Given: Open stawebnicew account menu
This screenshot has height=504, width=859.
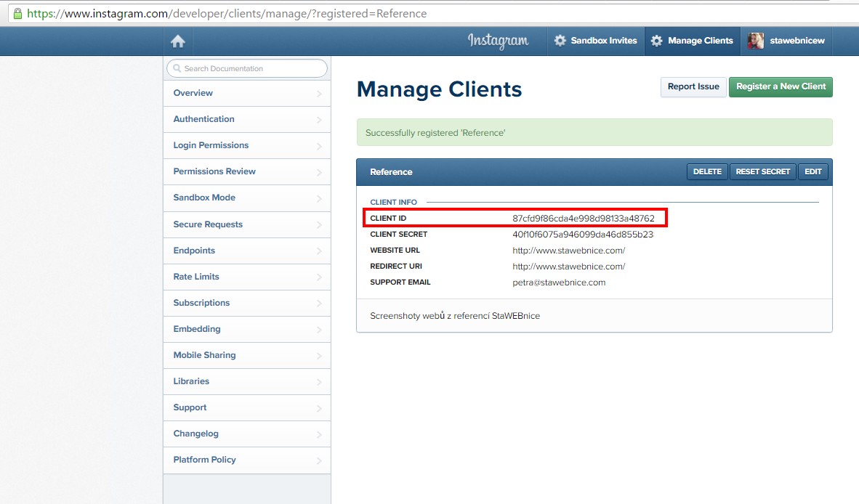Looking at the screenshot, I should click(x=786, y=41).
